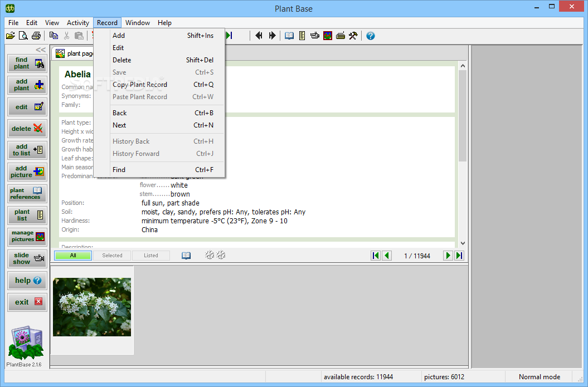
Task: Click the keyboard toolbar icon
Action: (341, 36)
